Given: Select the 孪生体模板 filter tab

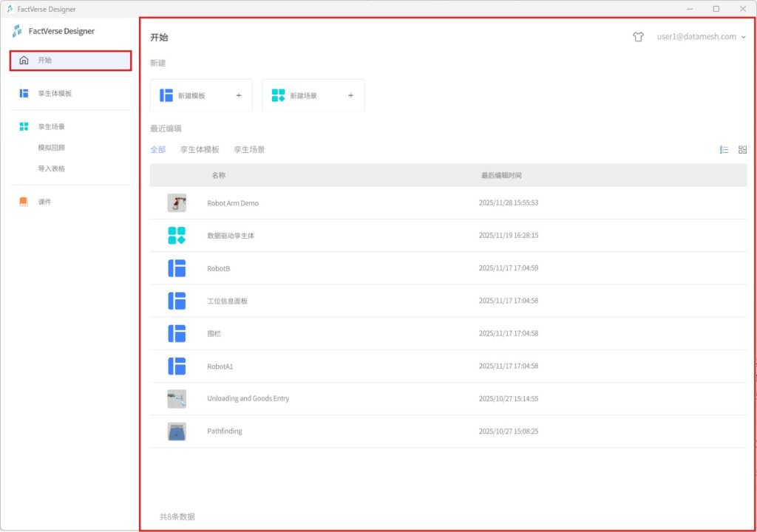Looking at the screenshot, I should click(x=200, y=150).
